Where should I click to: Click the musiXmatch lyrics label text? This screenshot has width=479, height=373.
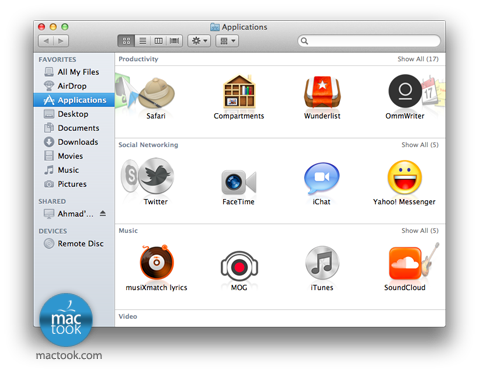[x=156, y=287]
